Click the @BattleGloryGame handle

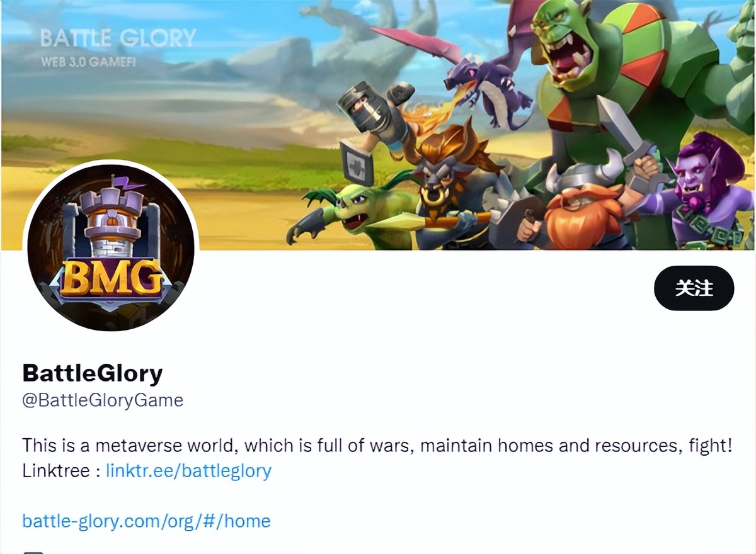click(103, 400)
